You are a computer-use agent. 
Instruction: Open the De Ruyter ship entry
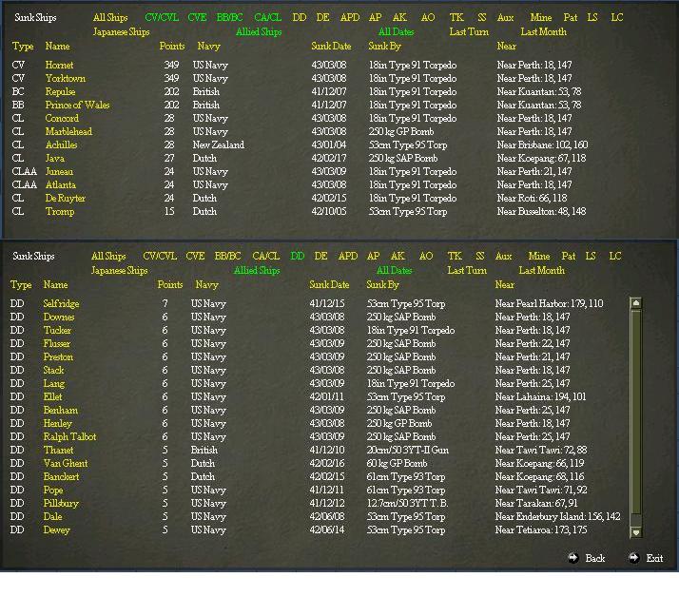(x=66, y=199)
